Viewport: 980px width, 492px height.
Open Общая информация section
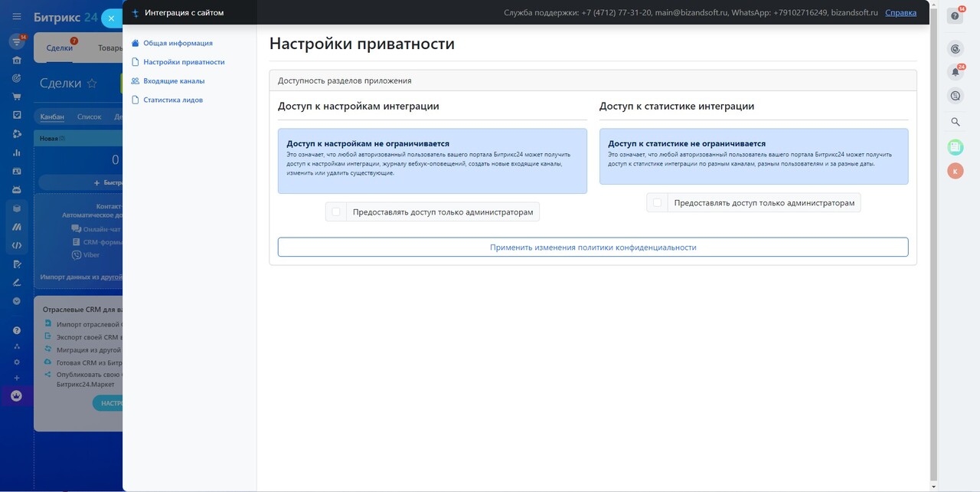178,44
